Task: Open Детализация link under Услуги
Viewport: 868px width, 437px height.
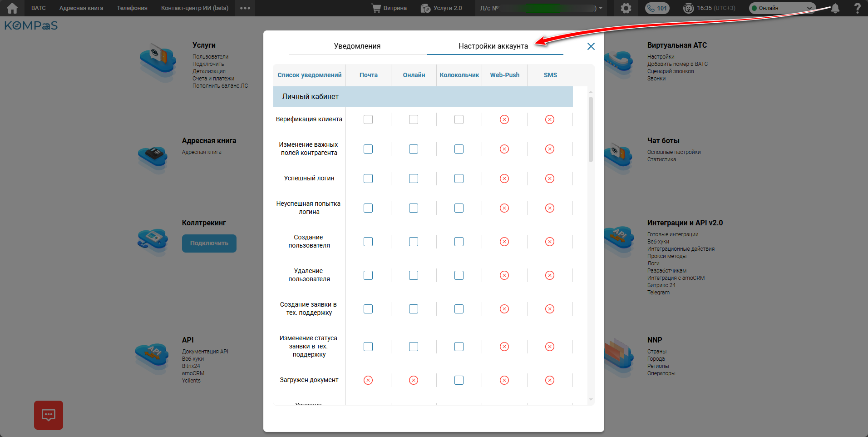Action: 209,71
